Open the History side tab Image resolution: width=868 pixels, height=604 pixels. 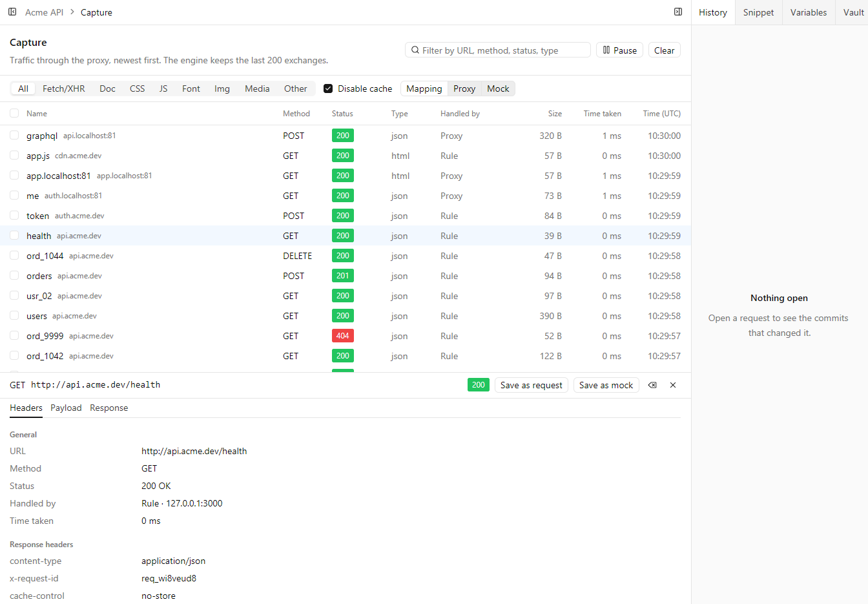pyautogui.click(x=713, y=12)
